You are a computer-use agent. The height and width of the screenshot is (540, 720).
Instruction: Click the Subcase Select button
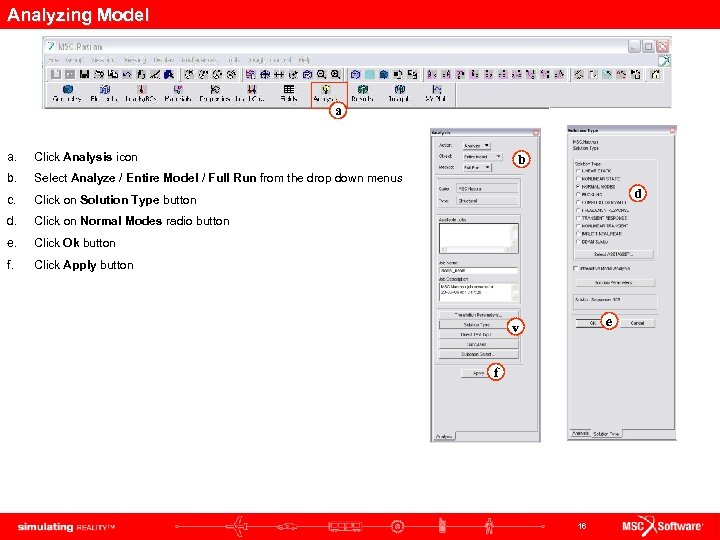(478, 354)
